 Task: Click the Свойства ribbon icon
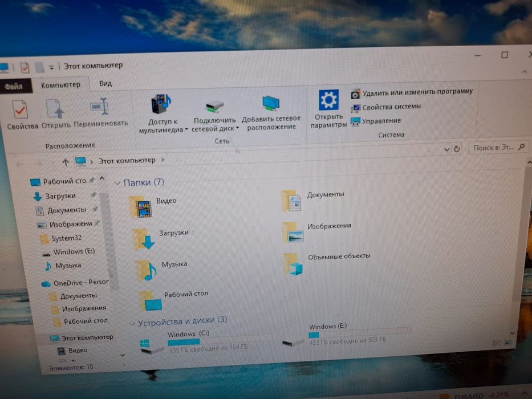[x=21, y=109]
